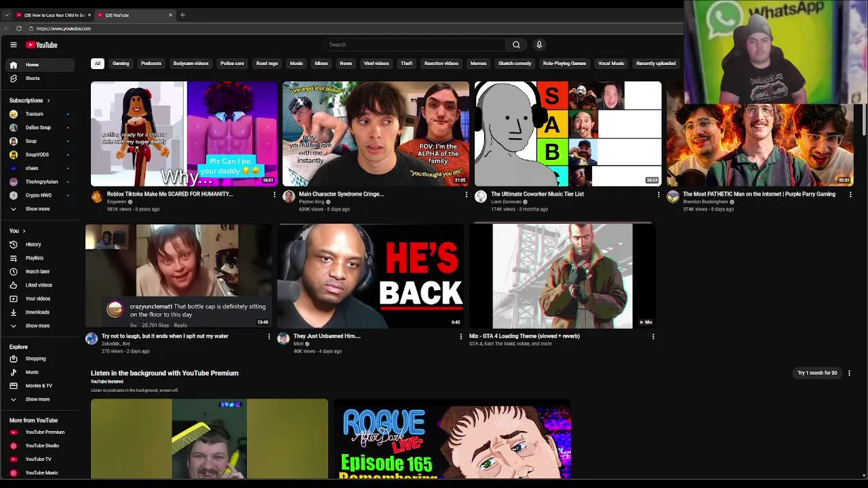Play the He's Back thumbnail video

(x=370, y=276)
